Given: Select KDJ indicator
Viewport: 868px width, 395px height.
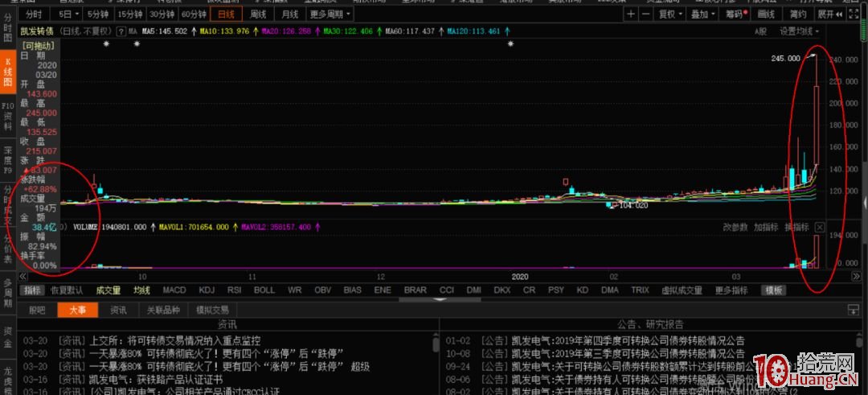Looking at the screenshot, I should (x=207, y=290).
